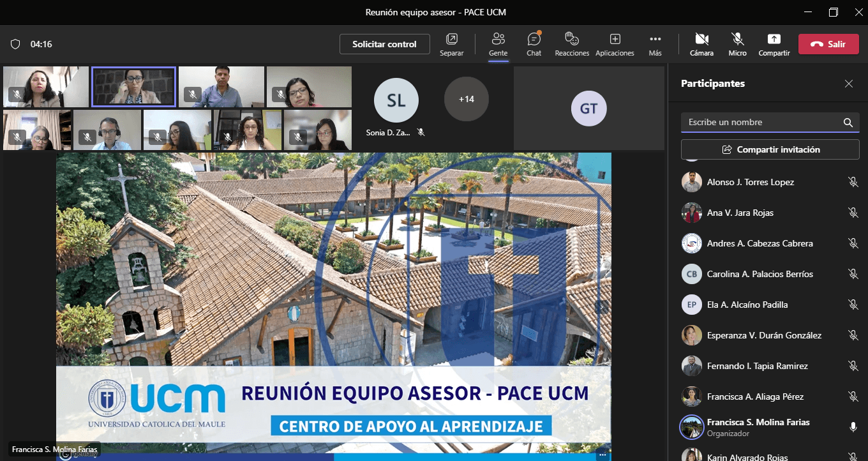The image size is (868, 461).
Task: Open the Reacciones menu
Action: 572,44
